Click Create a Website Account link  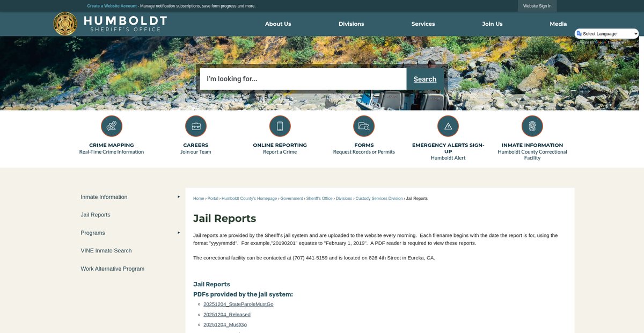[x=112, y=6]
